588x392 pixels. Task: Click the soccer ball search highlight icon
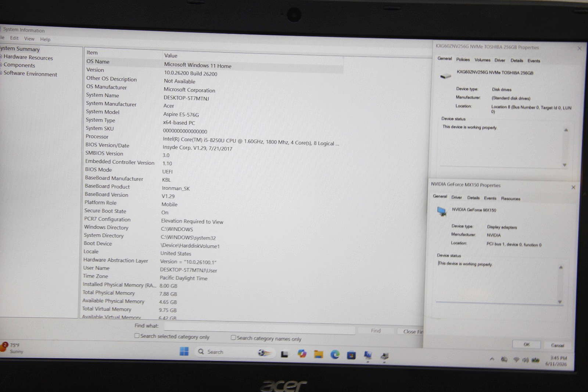(264, 353)
